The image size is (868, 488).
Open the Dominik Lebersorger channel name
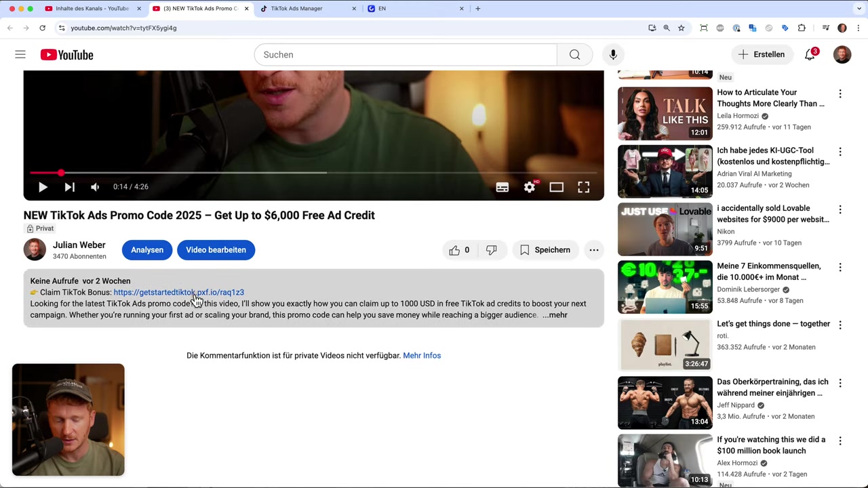coord(748,289)
